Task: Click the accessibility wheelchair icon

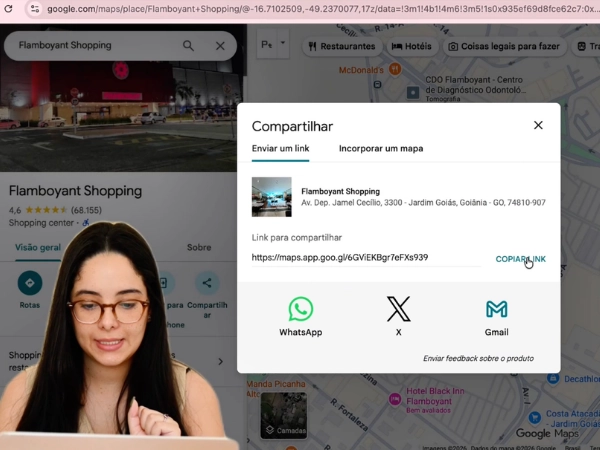Action: click(x=86, y=222)
